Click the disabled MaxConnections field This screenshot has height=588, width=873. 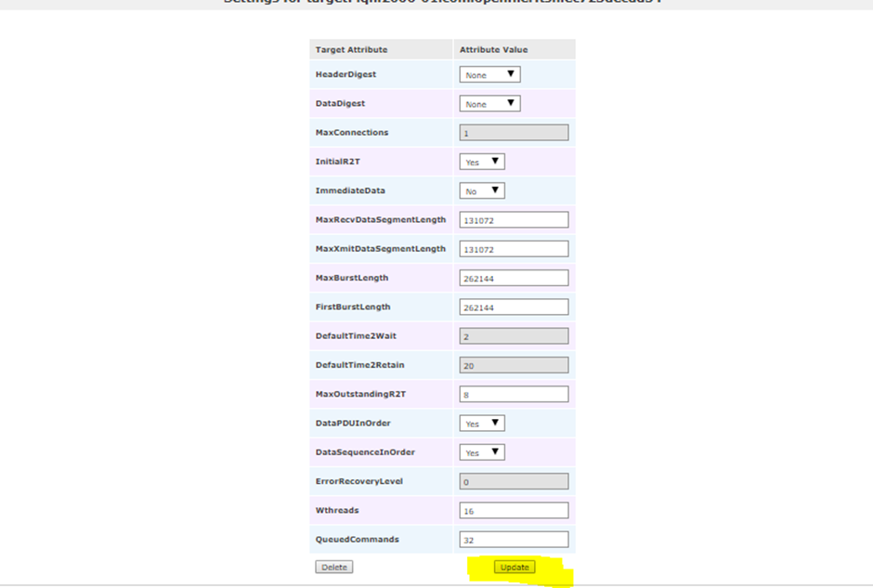tap(514, 133)
